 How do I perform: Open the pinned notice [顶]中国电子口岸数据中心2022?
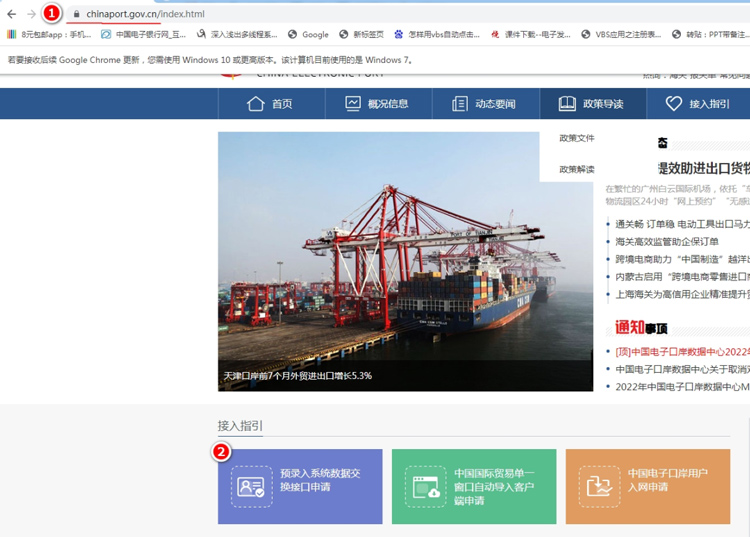click(x=682, y=352)
